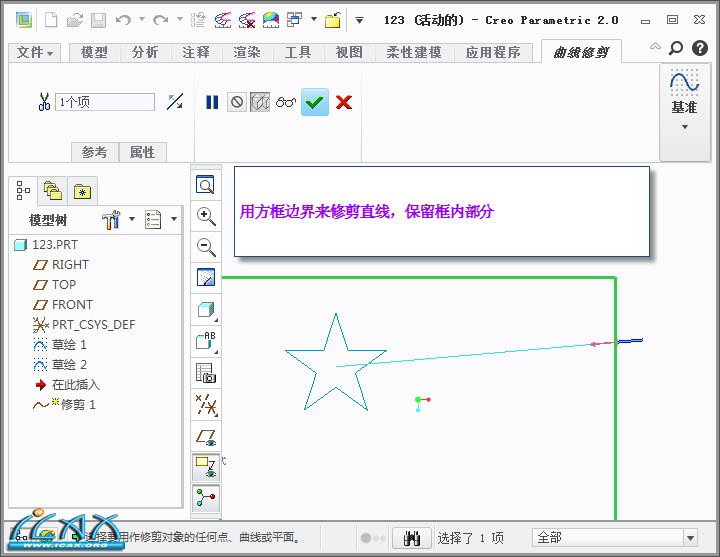
Task: Toggle the geometry preview icon
Action: tap(260, 101)
